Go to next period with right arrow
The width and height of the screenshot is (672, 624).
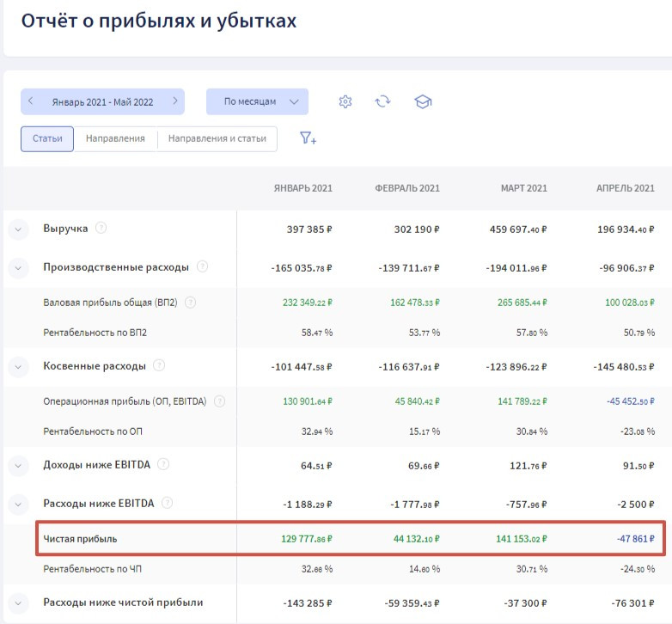click(175, 101)
